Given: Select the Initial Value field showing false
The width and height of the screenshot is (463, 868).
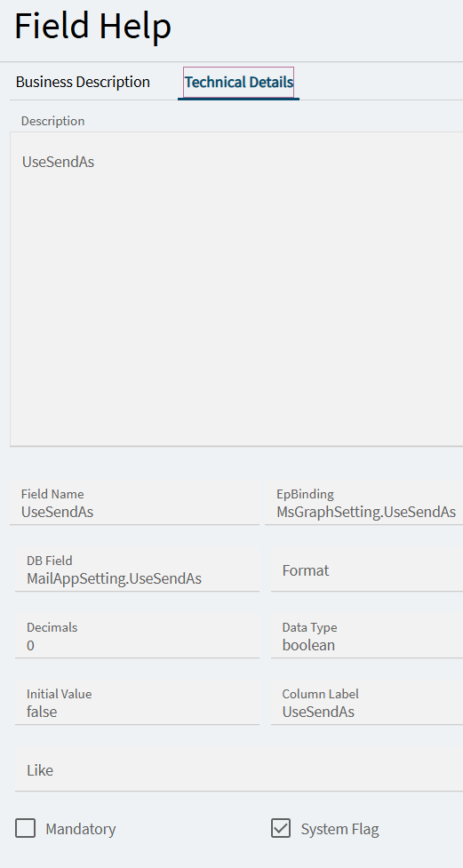Looking at the screenshot, I should click(x=138, y=702).
